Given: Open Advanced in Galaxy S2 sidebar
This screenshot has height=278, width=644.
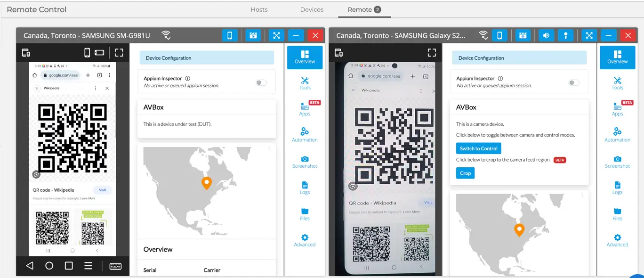Looking at the screenshot, I should pos(618,240).
